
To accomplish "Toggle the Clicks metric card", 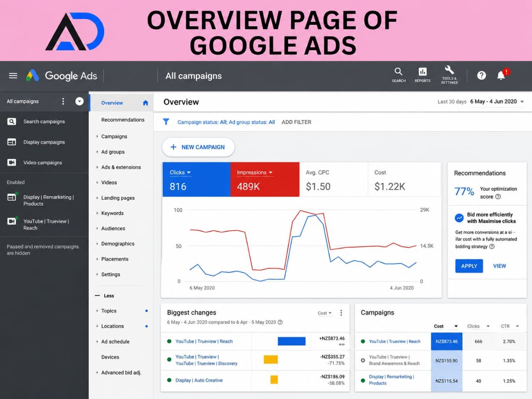I will pos(197,179).
